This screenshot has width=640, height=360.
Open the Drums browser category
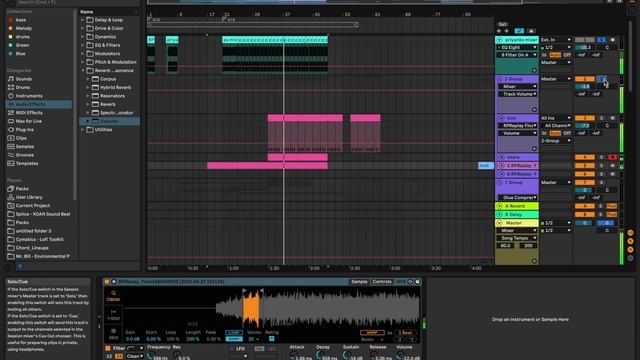tap(22, 87)
